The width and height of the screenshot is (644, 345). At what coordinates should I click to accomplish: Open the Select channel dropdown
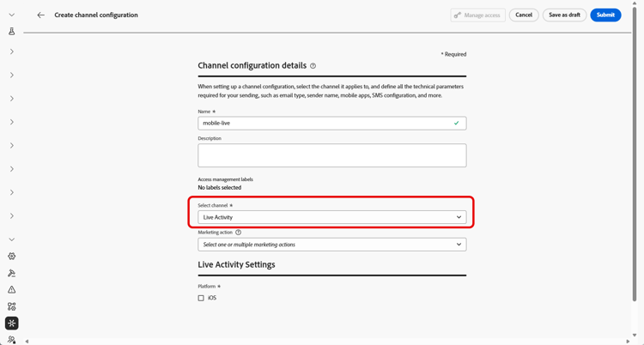point(331,217)
